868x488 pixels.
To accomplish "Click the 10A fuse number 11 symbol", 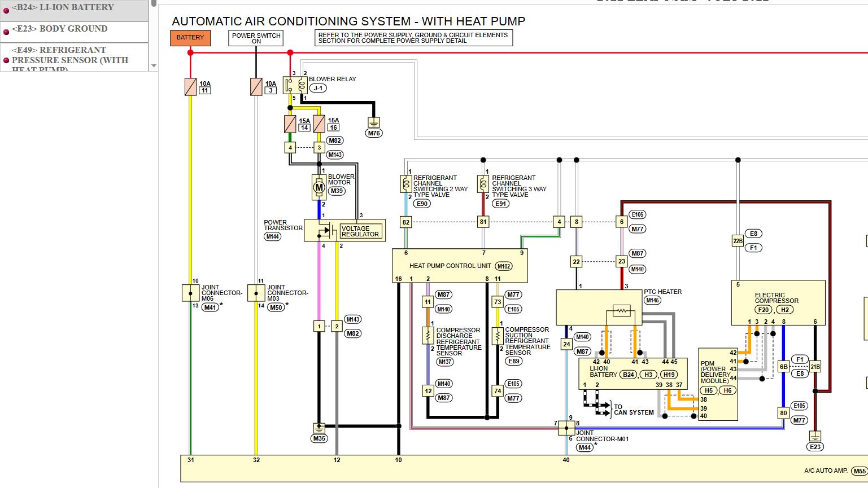I will tap(191, 87).
